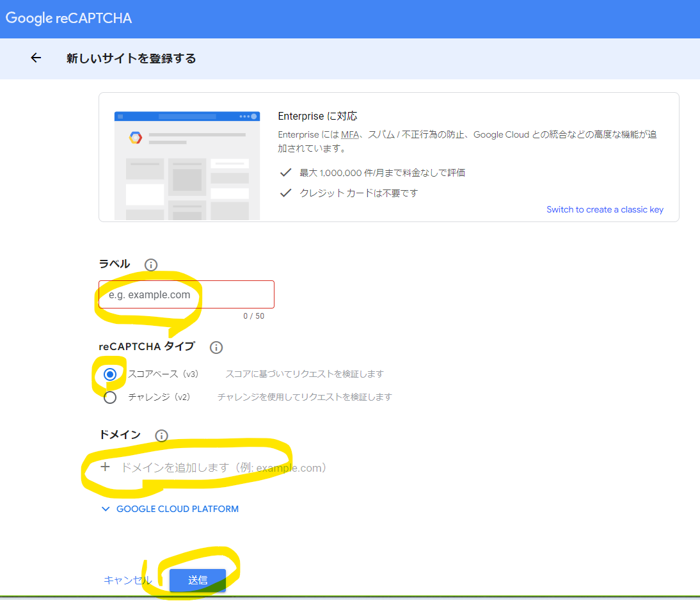
Task: Open the Switch to create a classic key link
Action: pyautogui.click(x=605, y=209)
